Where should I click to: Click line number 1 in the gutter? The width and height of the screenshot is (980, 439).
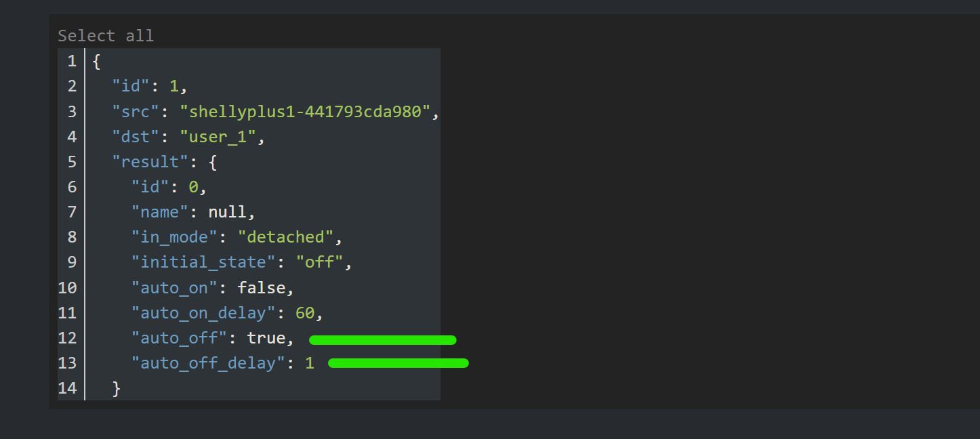[x=71, y=62]
